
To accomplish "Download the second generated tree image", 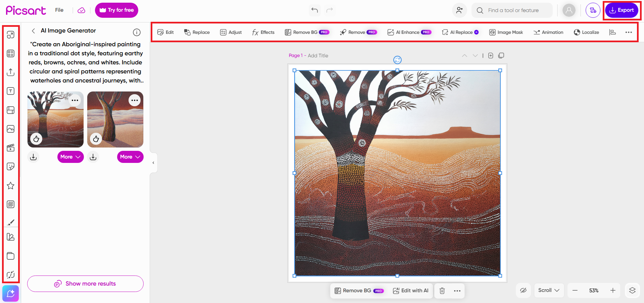I will pyautogui.click(x=93, y=157).
